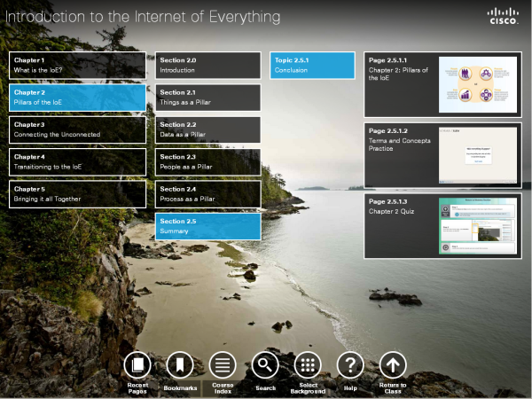
Task: Choose Section 2.3 People as a Pillar
Action: tap(207, 161)
